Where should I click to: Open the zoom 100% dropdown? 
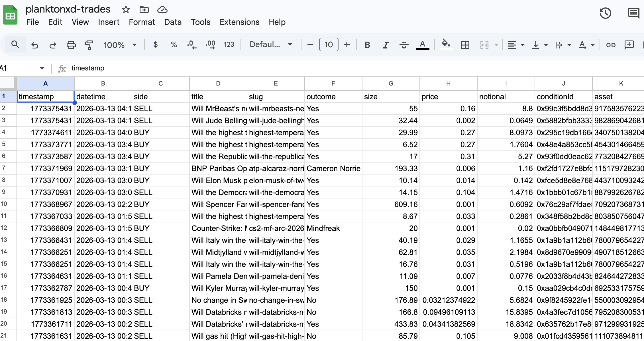[x=120, y=45]
